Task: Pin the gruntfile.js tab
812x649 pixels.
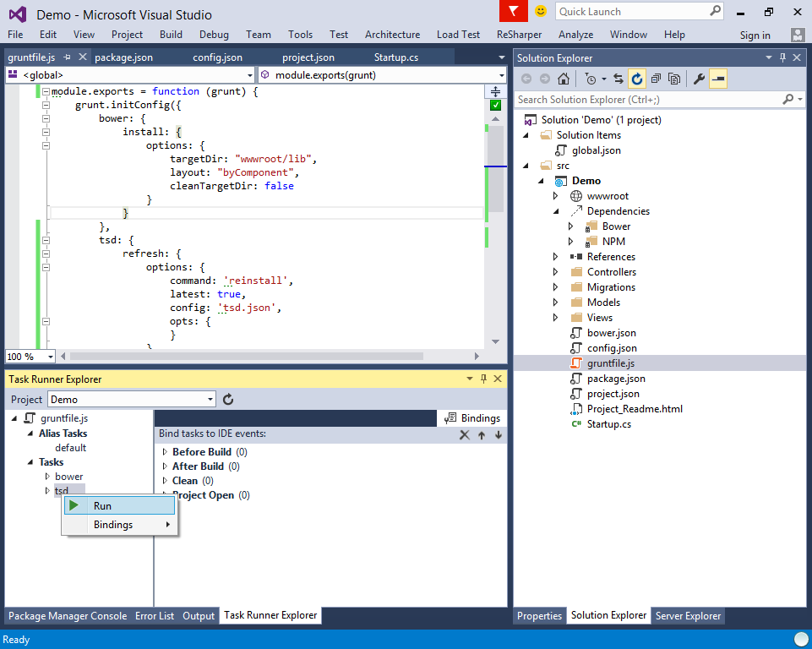Action: pyautogui.click(x=67, y=57)
